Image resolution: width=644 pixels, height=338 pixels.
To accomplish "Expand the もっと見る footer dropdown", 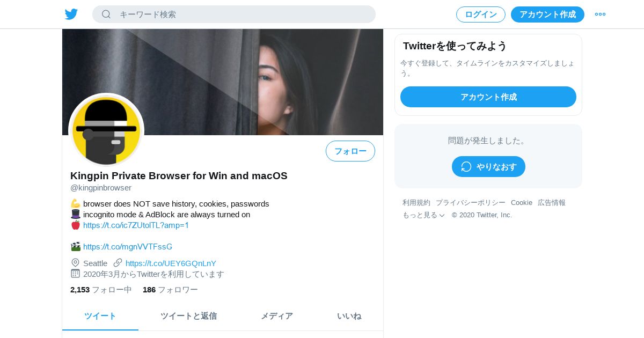I will tap(423, 215).
